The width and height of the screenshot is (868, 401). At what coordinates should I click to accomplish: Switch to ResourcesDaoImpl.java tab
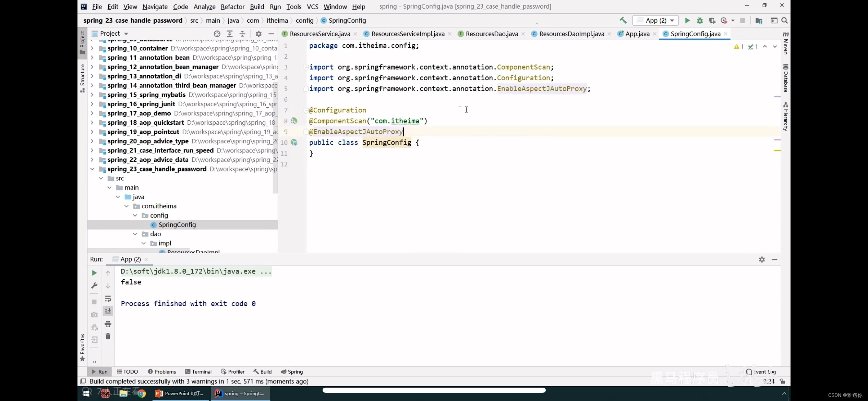click(571, 34)
